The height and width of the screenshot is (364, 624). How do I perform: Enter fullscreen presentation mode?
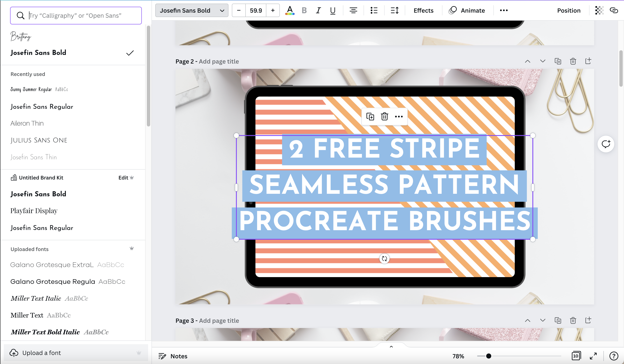pyautogui.click(x=593, y=356)
